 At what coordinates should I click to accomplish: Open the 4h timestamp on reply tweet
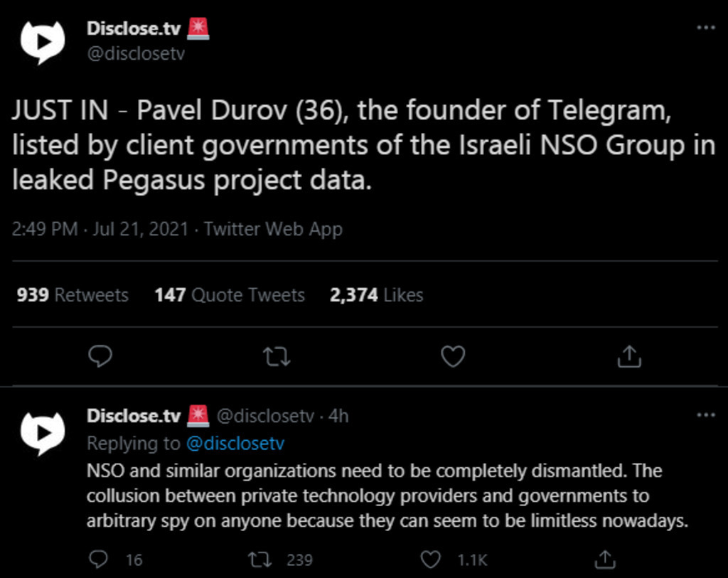338,416
